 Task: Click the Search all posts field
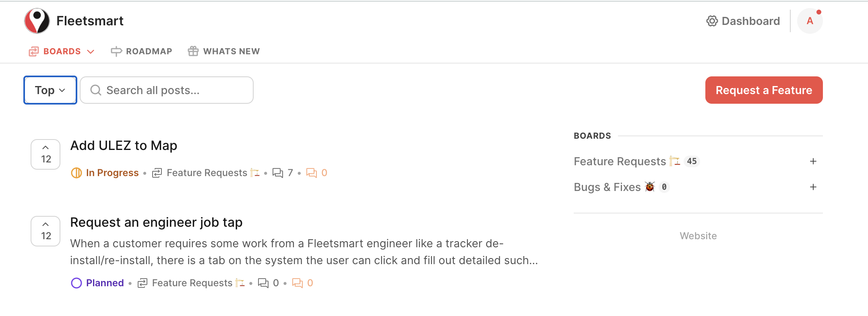(167, 90)
